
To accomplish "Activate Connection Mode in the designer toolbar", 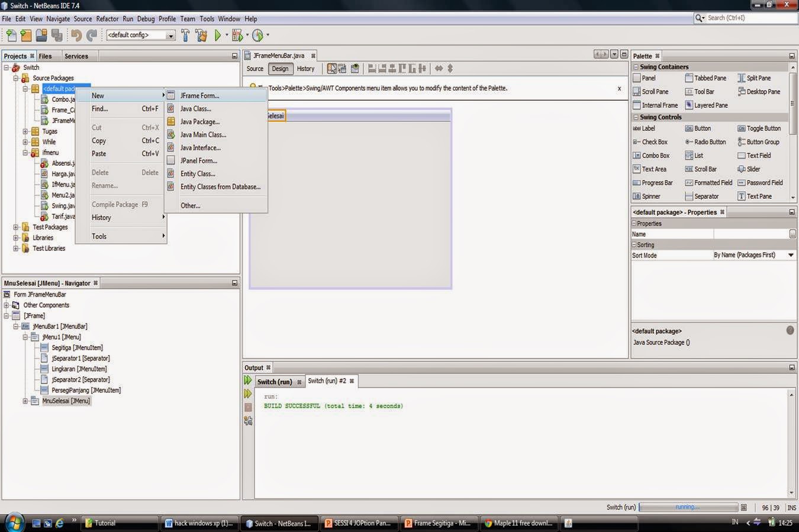I will (343, 69).
